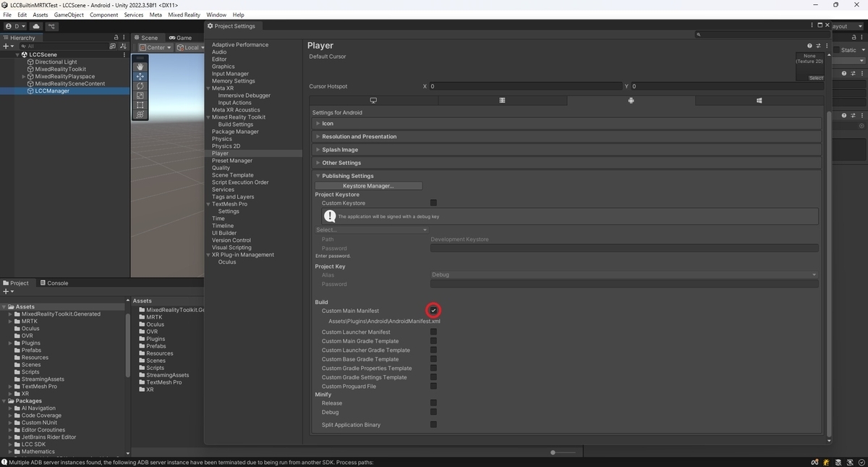Select the Hand tool in Scene view
Screen dimensions: 868x467
point(140,67)
